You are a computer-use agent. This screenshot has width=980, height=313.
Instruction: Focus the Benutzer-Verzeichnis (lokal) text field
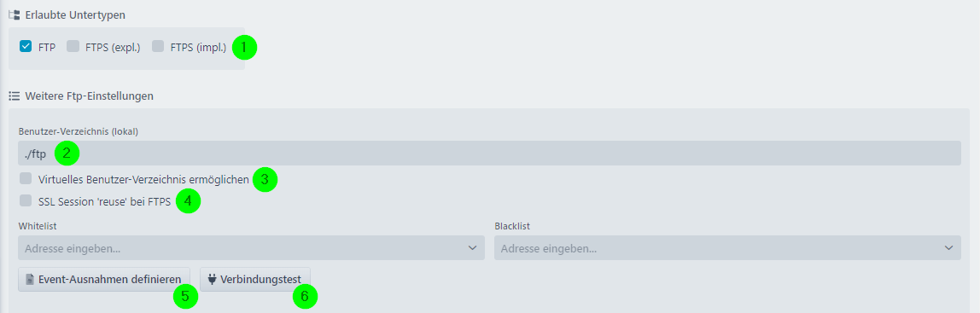pyautogui.click(x=489, y=153)
